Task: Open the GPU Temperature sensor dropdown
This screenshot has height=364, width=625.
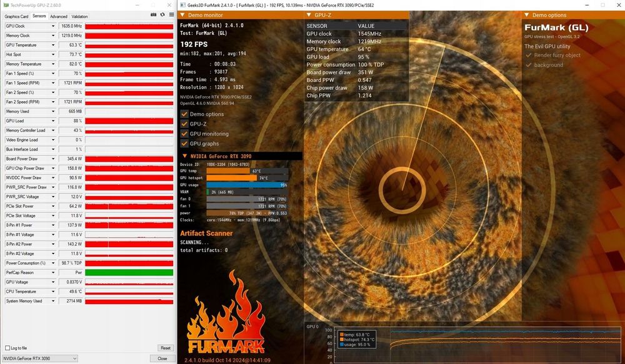Action: coord(53,45)
